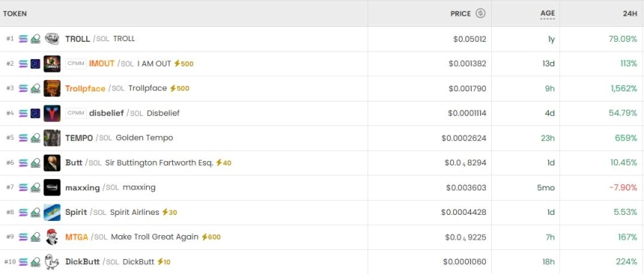The width and height of the screenshot is (644, 274).
Task: Click the DickButt token cartoon icon
Action: [x=52, y=262]
